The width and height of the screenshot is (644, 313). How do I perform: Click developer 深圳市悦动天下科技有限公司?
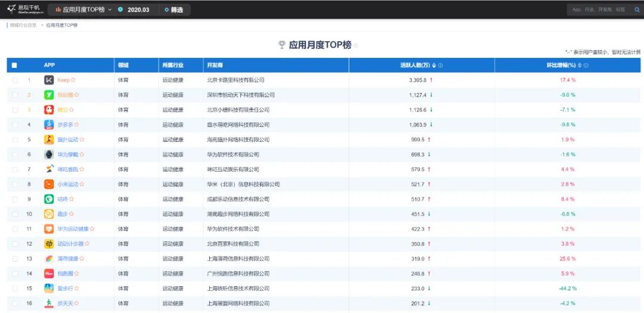[x=241, y=95]
